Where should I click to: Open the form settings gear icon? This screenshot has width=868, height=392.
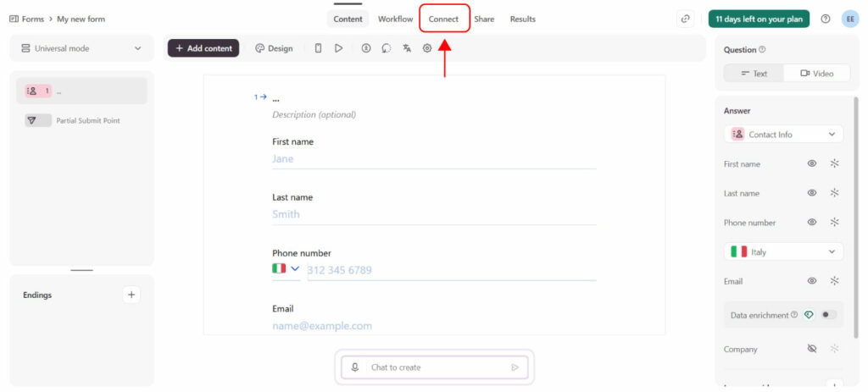click(427, 48)
